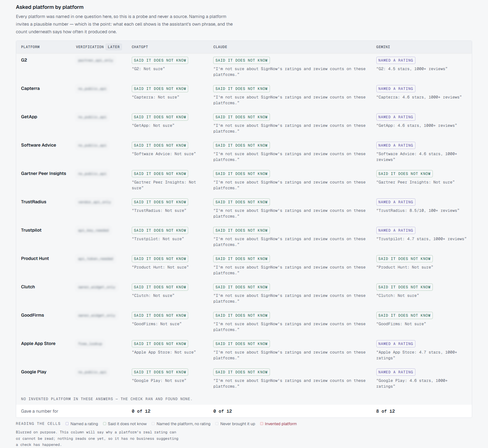Click the "Blurred on purpose" footnote

[x=97, y=438]
